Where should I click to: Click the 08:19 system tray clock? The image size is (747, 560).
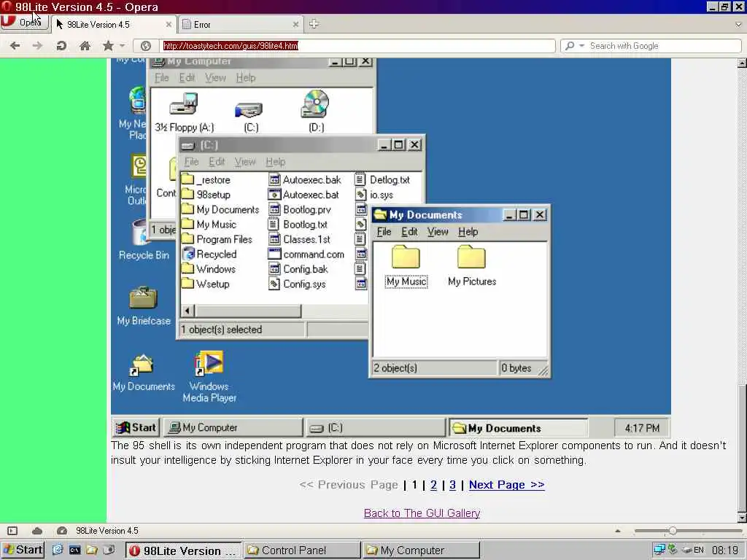pyautogui.click(x=724, y=550)
